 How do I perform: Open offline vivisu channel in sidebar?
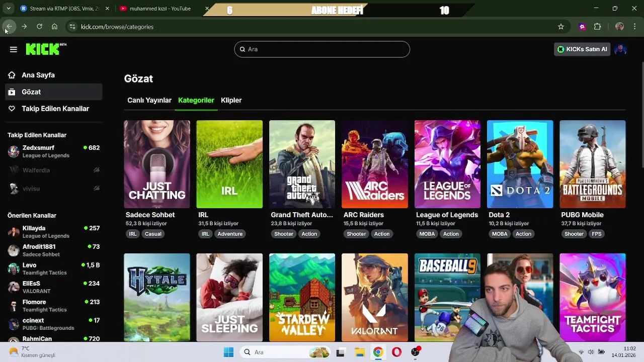[53, 189]
